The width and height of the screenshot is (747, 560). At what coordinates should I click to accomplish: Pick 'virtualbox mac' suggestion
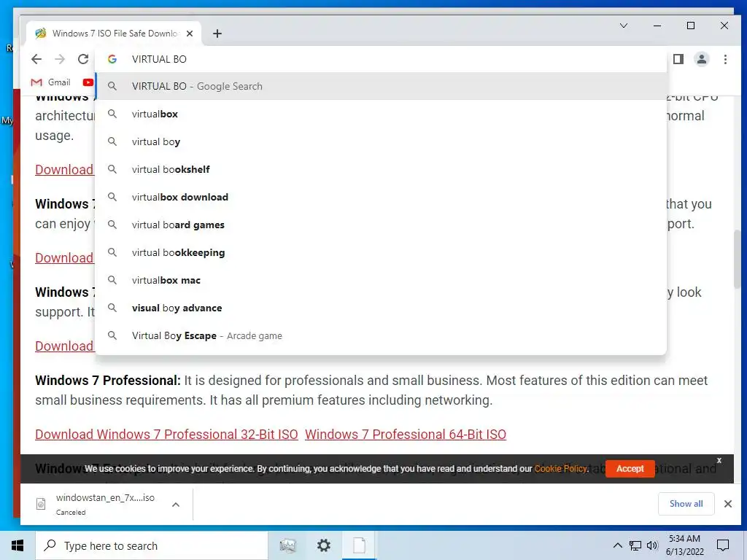click(x=381, y=280)
